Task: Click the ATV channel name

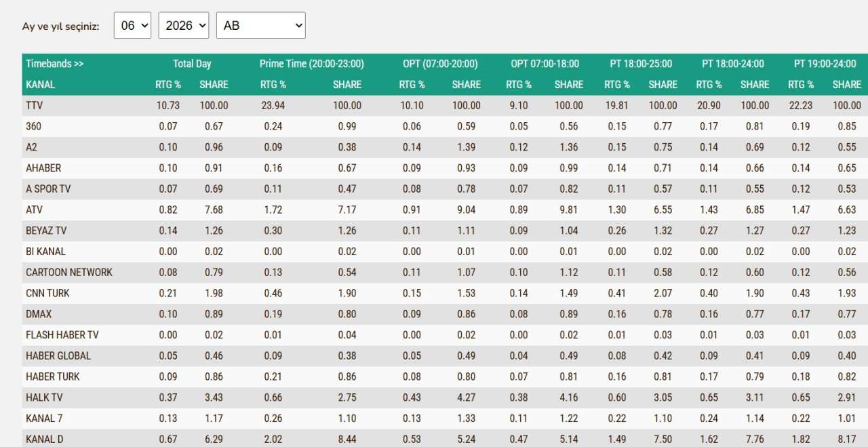Action: pos(34,210)
